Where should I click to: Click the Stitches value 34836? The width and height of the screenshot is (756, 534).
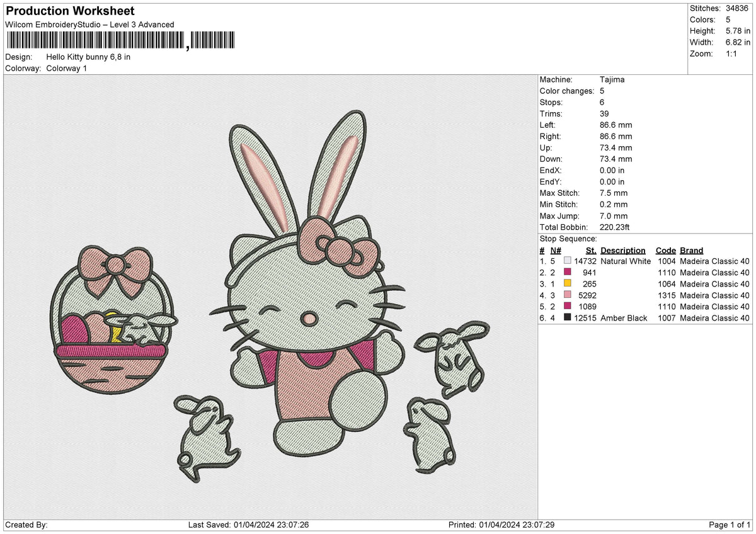(736, 8)
